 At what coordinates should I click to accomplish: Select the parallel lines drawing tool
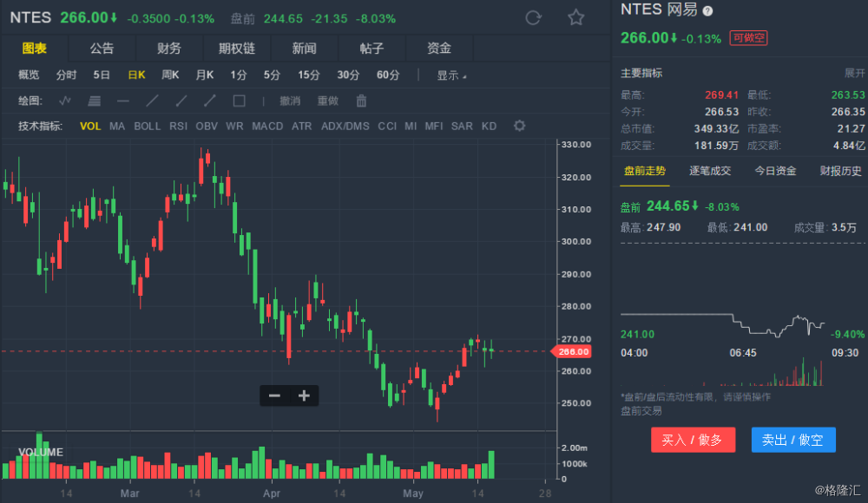95,101
